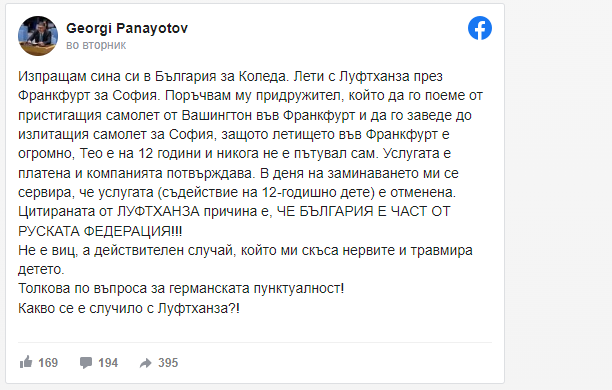Open the post via 'во вторник' timestamp
The image size is (612, 390).
[96, 45]
